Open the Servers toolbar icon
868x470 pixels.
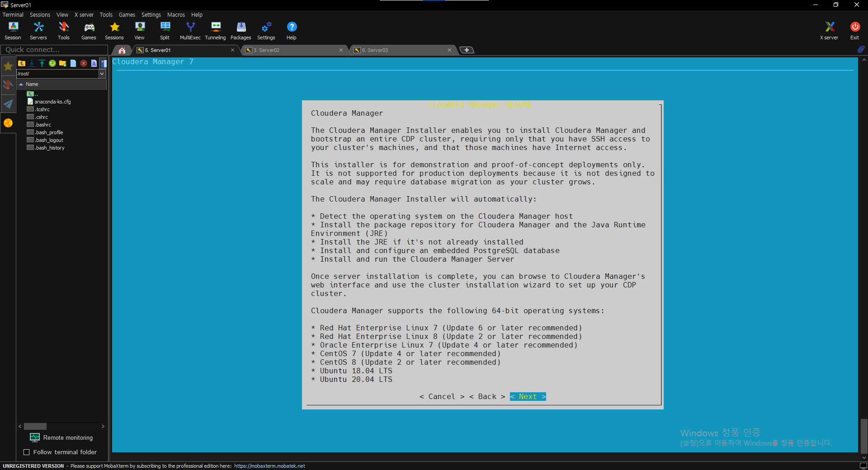(38, 31)
